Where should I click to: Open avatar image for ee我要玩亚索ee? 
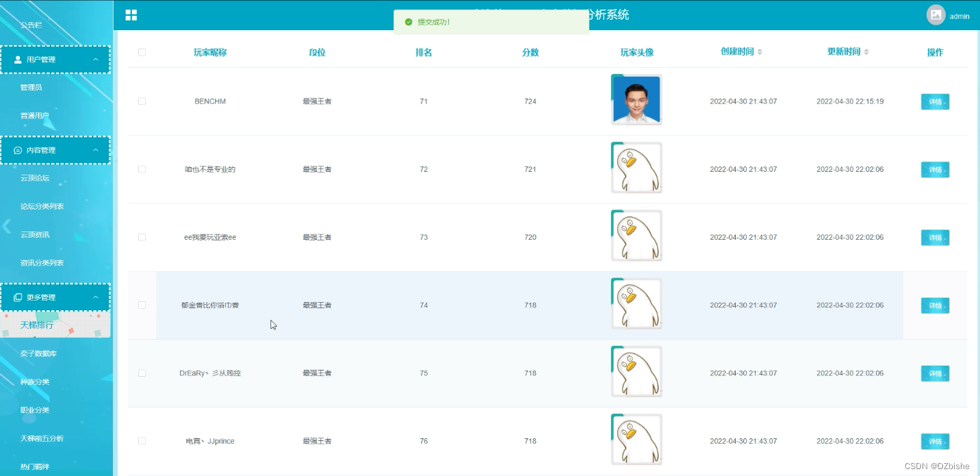(636, 236)
